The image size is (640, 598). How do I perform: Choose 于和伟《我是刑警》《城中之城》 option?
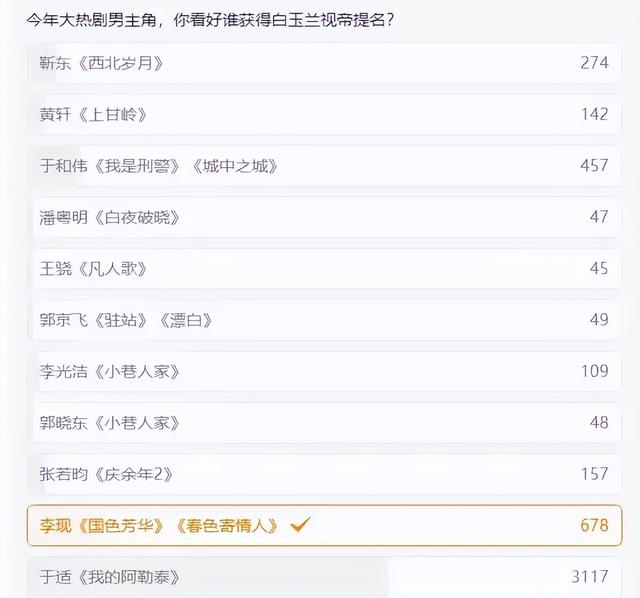[x=324, y=166]
